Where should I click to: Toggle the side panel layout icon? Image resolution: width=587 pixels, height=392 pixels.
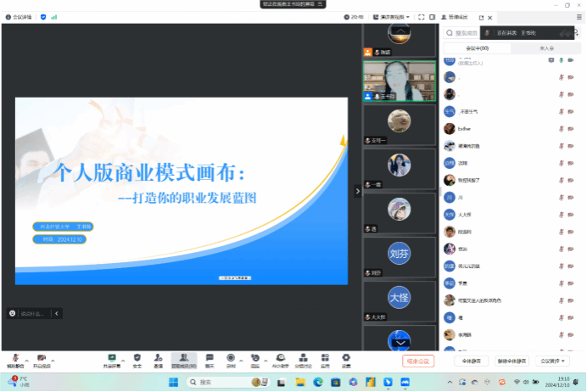pos(433,17)
